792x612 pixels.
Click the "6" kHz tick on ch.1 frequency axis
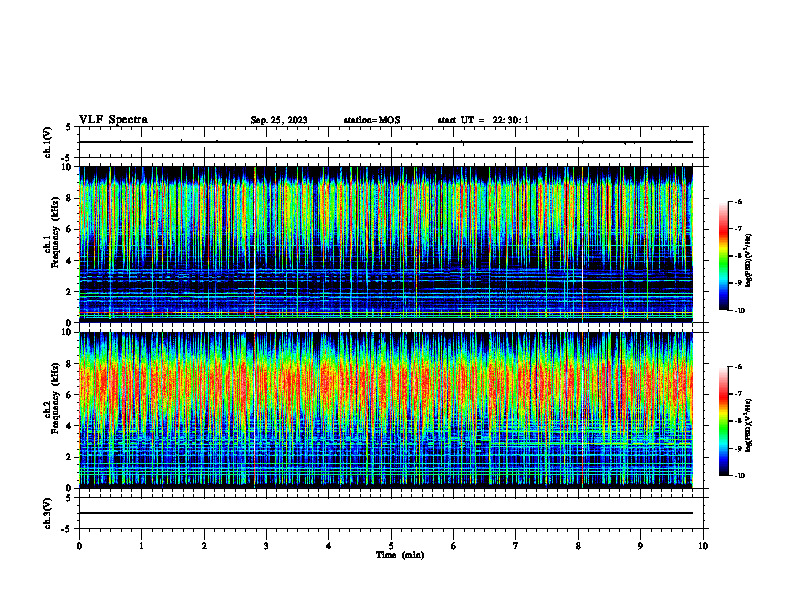(x=70, y=229)
